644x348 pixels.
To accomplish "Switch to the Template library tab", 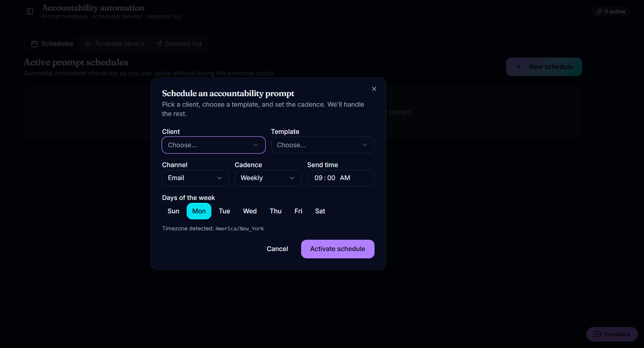I will (114, 44).
